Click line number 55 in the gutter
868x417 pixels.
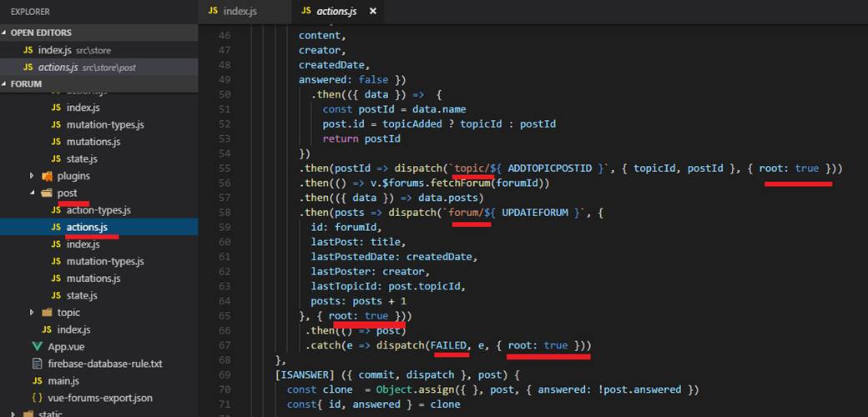pos(225,168)
